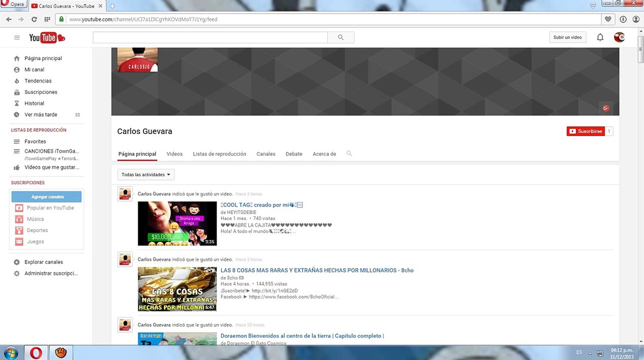The height and width of the screenshot is (360, 644).
Task: Open the Juegos subscription
Action: point(36,241)
